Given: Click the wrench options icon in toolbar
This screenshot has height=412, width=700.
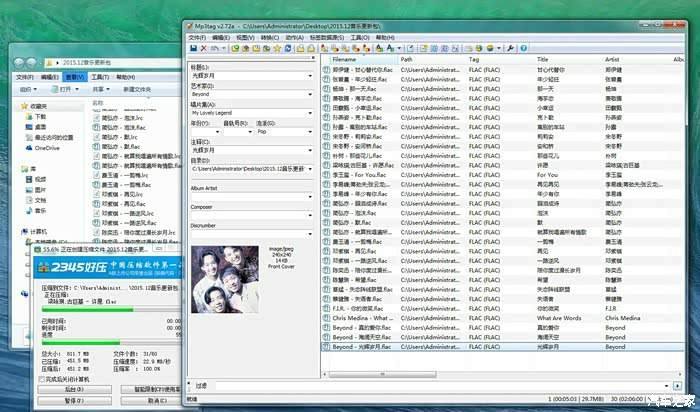Looking at the screenshot, I should (511, 47).
